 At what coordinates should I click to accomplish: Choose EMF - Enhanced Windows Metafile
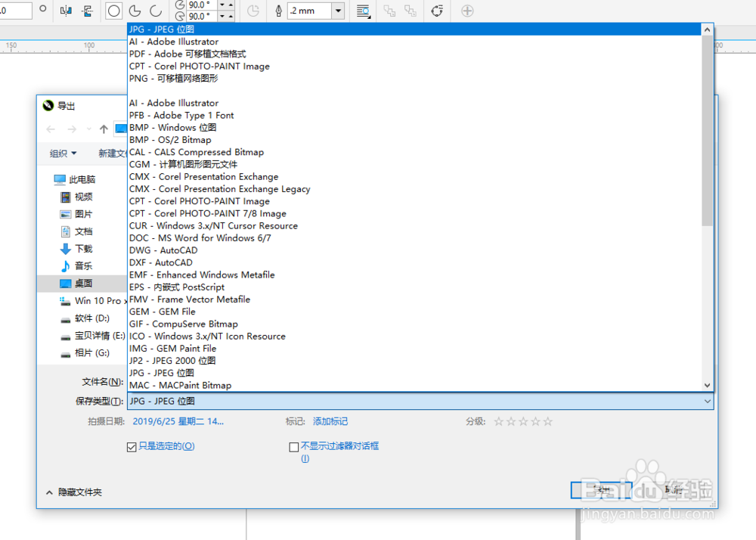point(414,275)
